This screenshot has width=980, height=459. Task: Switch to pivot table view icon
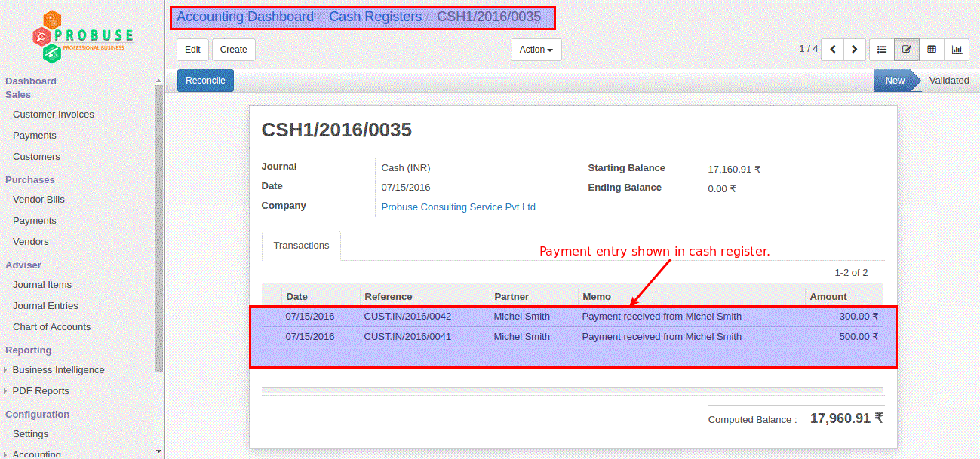click(x=932, y=50)
